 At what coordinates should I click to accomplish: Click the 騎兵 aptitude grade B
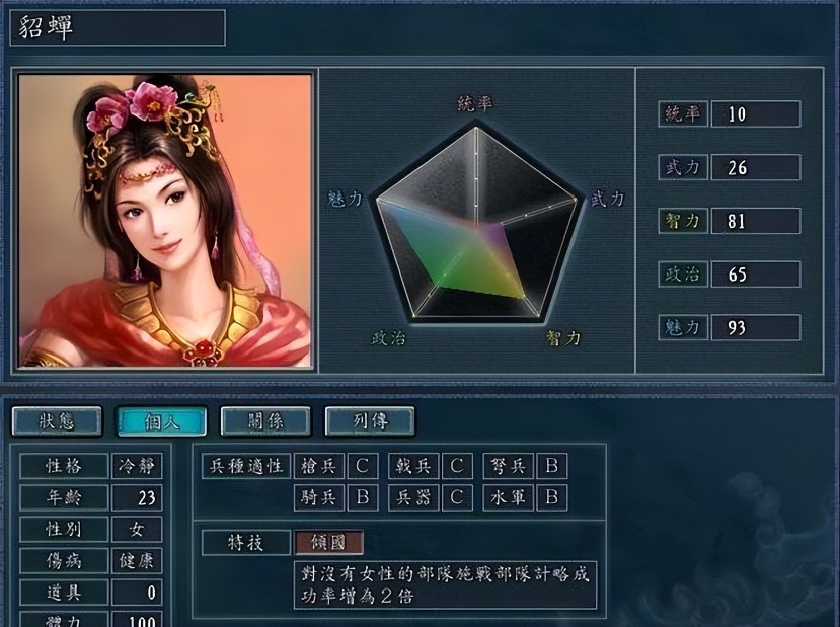[362, 497]
